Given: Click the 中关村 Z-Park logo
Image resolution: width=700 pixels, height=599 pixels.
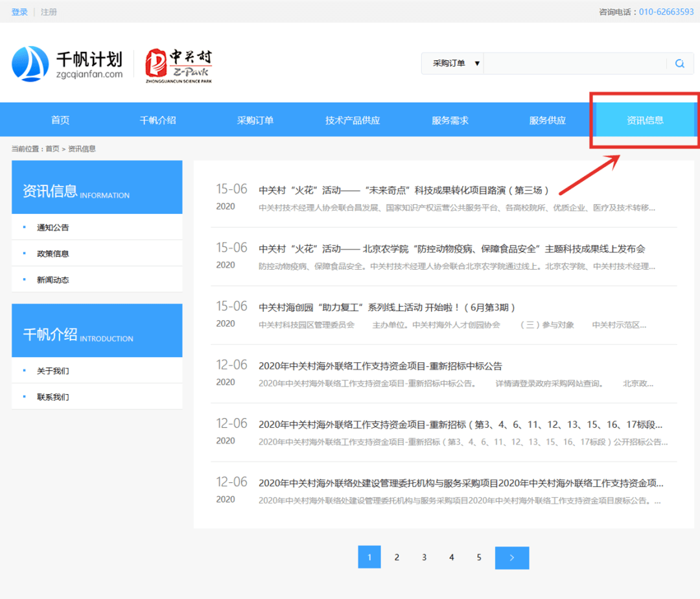Looking at the screenshot, I should pyautogui.click(x=179, y=65).
